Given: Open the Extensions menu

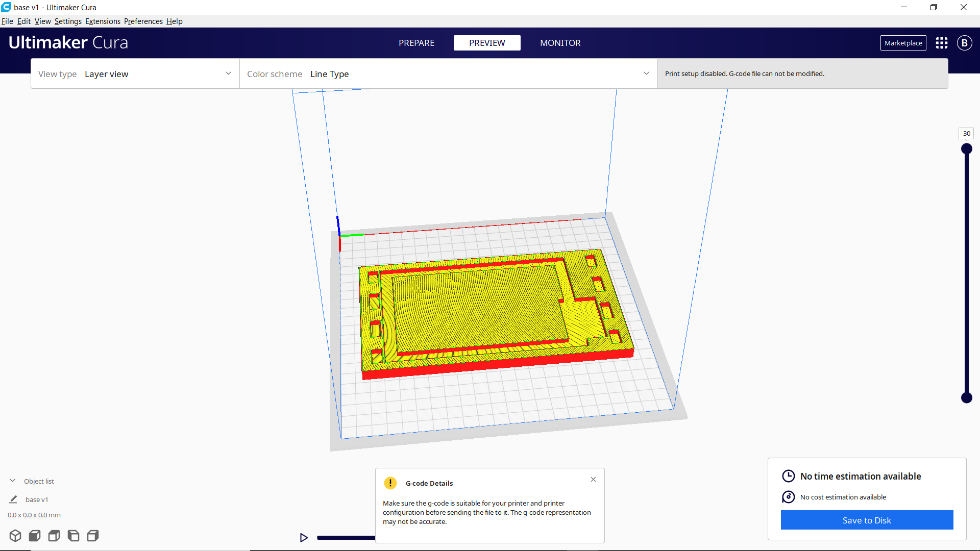Looking at the screenshot, I should (103, 21).
